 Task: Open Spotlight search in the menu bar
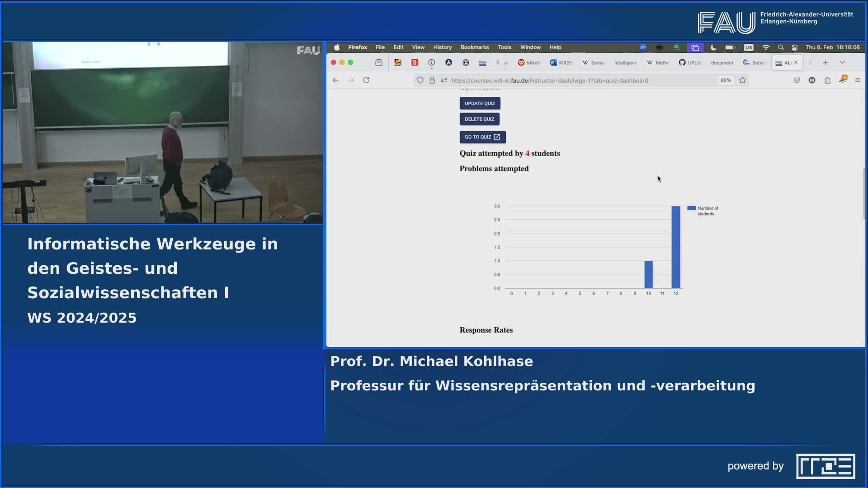click(x=781, y=47)
